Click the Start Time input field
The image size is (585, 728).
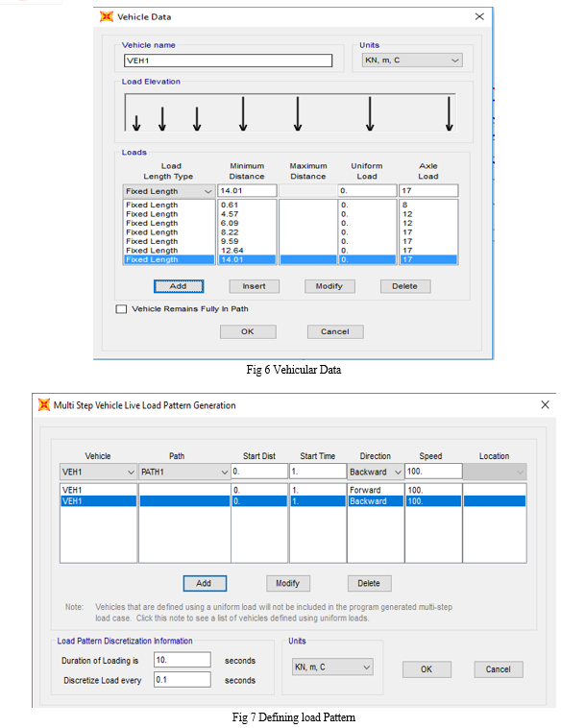pyautogui.click(x=318, y=472)
